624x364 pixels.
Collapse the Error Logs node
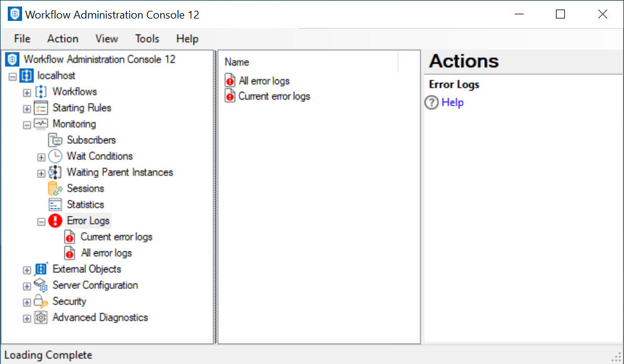pos(41,221)
